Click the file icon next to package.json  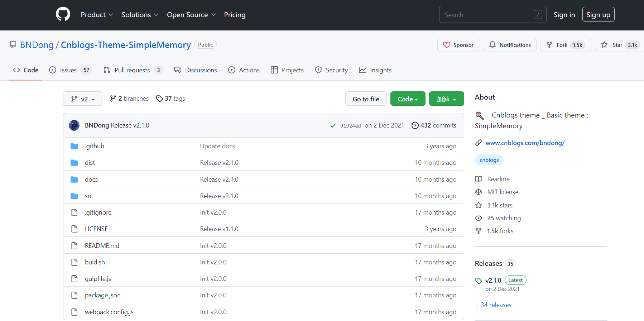click(74, 295)
